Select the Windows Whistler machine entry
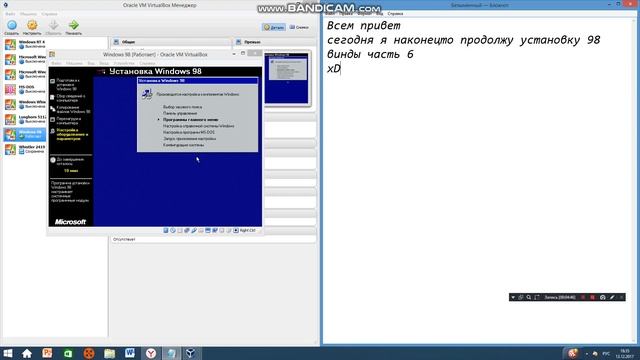This screenshot has height=360, width=640. [x=25, y=104]
